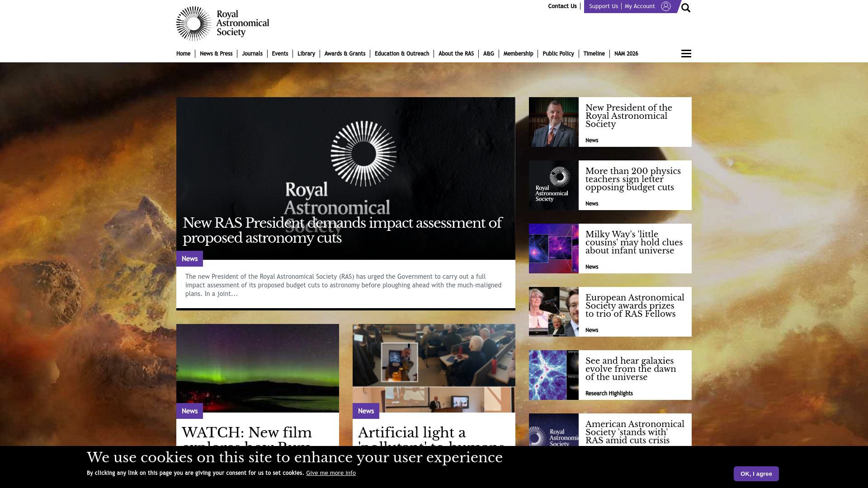
Task: Click American Astronomical Society story thumbnail
Action: coord(554,430)
